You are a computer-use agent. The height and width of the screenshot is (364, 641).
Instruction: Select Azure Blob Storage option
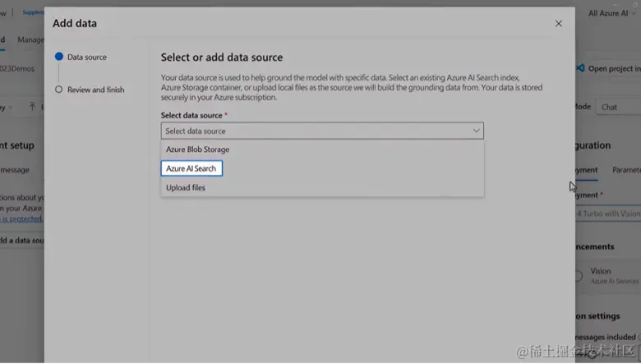pos(322,150)
